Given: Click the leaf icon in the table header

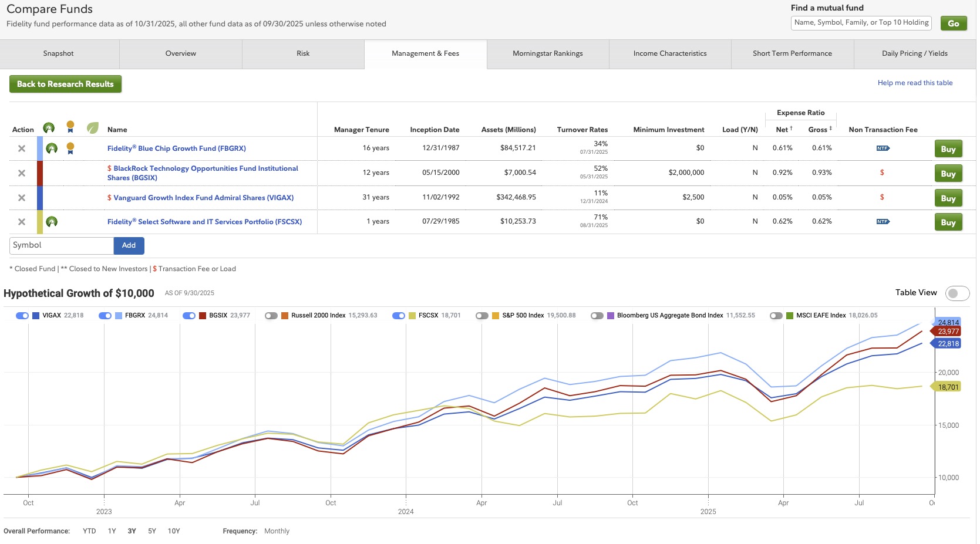Looking at the screenshot, I should tap(92, 128).
